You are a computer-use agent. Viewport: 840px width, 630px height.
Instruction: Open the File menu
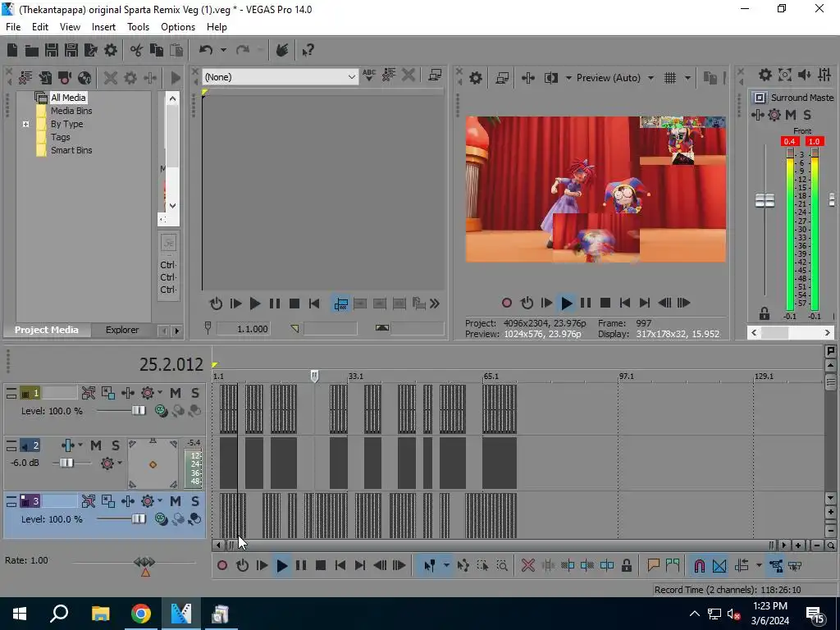(13, 27)
